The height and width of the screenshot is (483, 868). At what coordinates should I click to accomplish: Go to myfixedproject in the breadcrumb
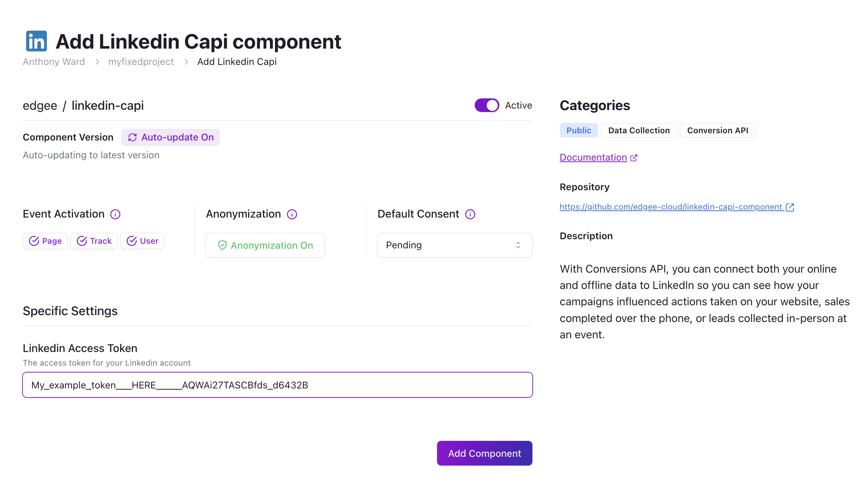point(141,62)
